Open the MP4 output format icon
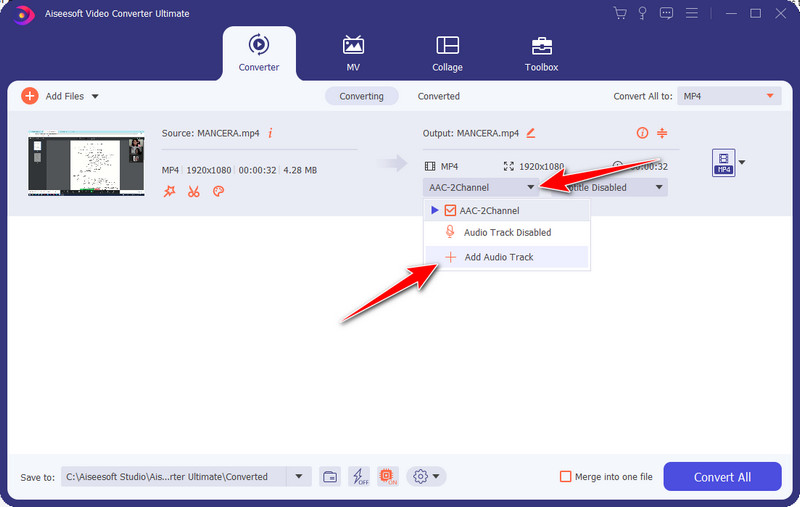800x507 pixels. [x=723, y=163]
